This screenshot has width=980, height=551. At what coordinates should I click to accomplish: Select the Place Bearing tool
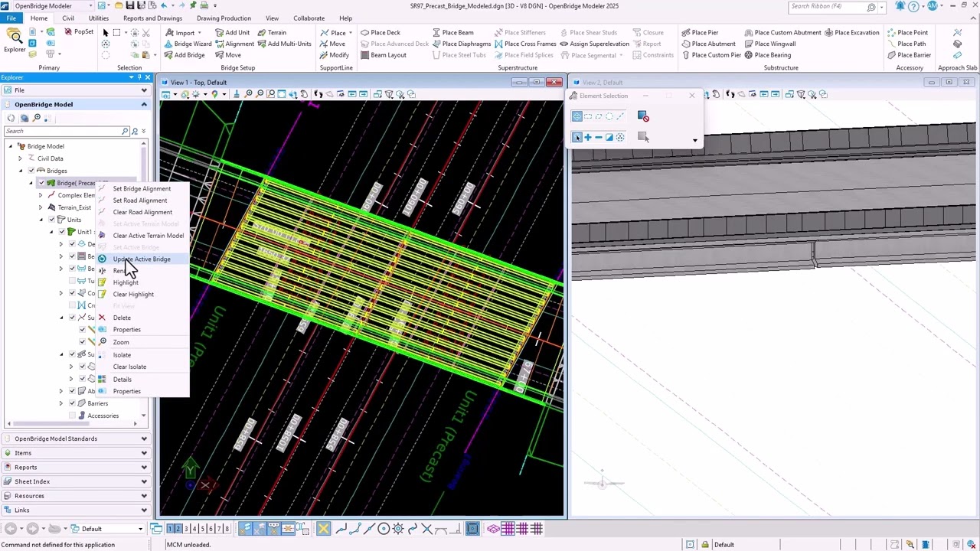tap(767, 55)
